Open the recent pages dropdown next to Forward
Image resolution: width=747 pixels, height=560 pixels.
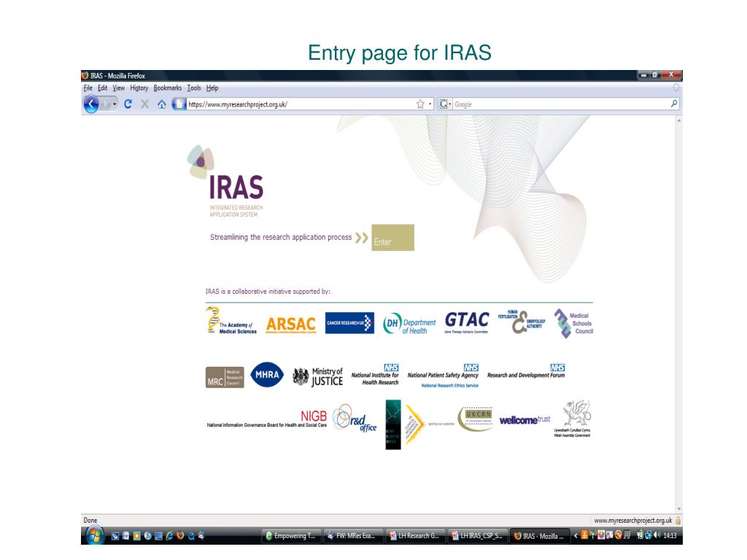115,104
